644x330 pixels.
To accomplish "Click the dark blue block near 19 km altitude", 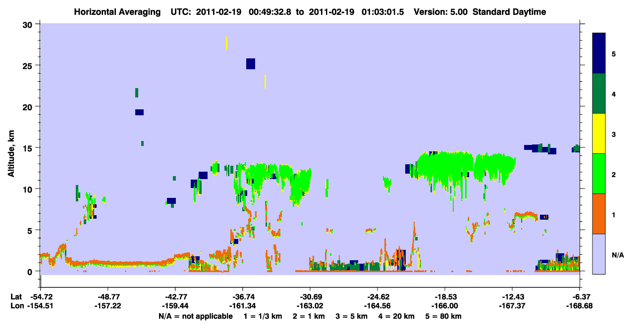I will (139, 112).
